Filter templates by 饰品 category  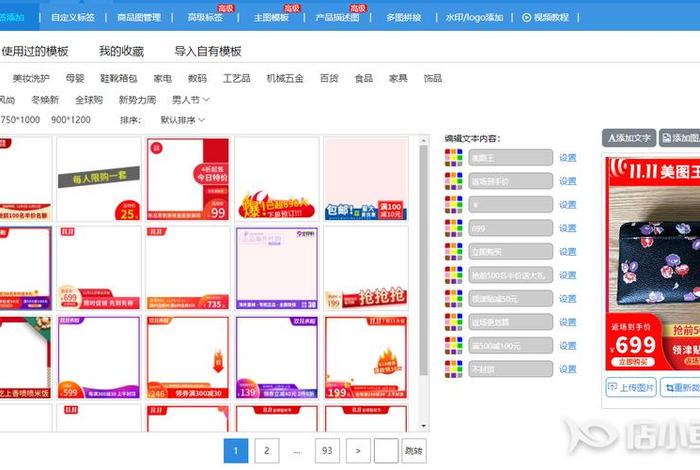(433, 79)
